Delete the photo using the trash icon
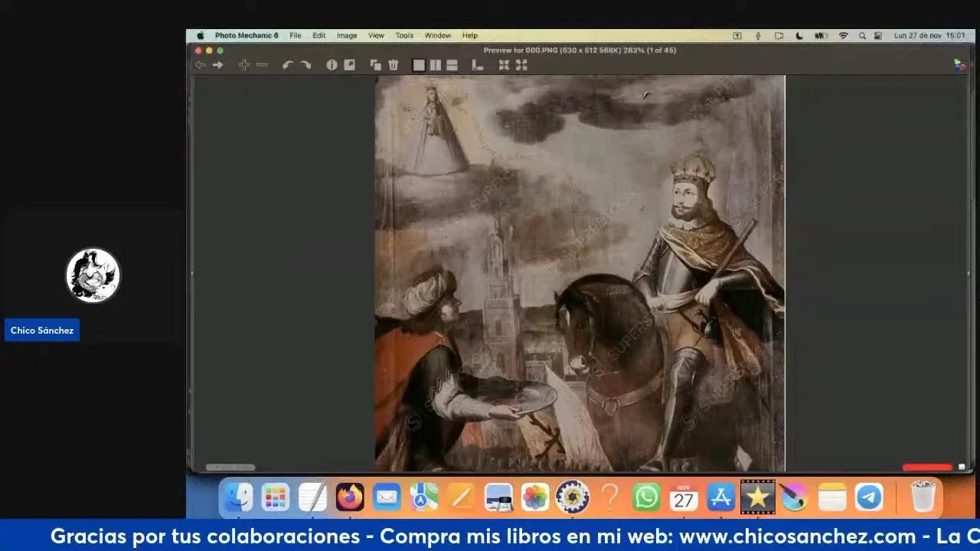 point(393,65)
